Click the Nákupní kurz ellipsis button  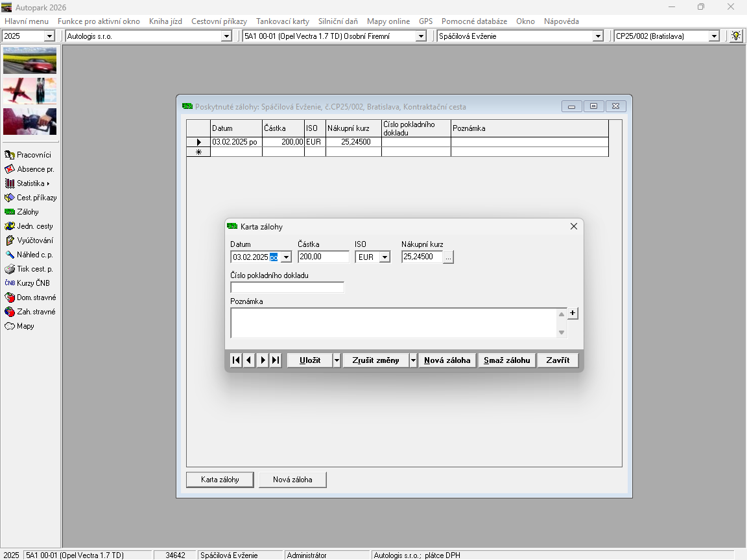[448, 257]
